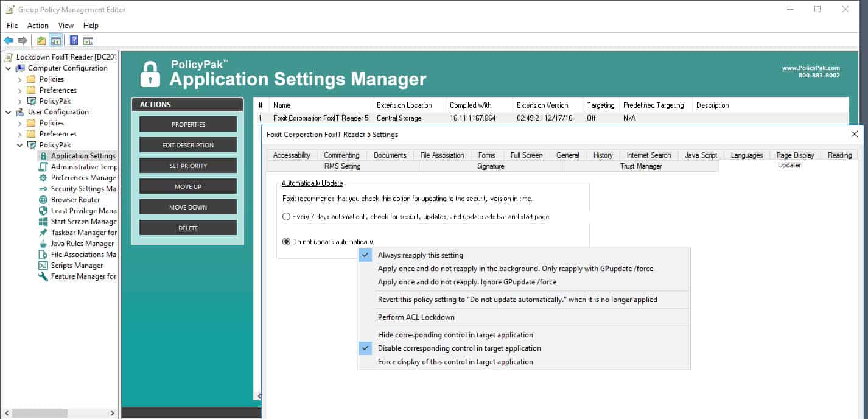
Task: Click the Extension Location column header
Action: point(409,105)
